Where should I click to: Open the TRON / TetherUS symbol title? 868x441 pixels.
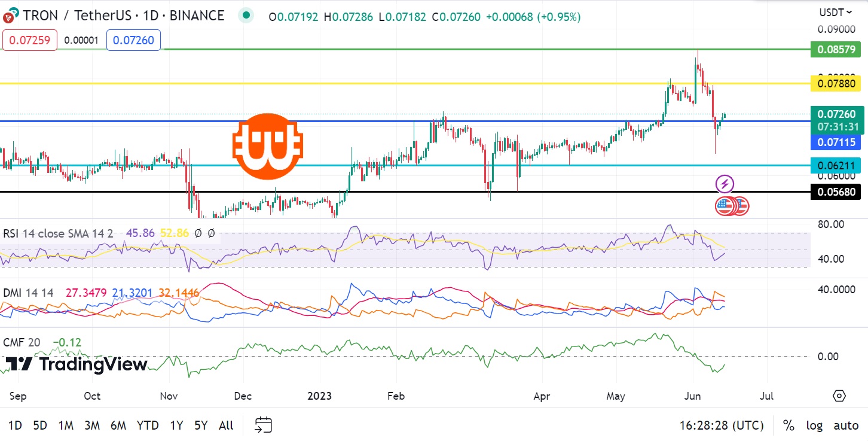pos(123,16)
